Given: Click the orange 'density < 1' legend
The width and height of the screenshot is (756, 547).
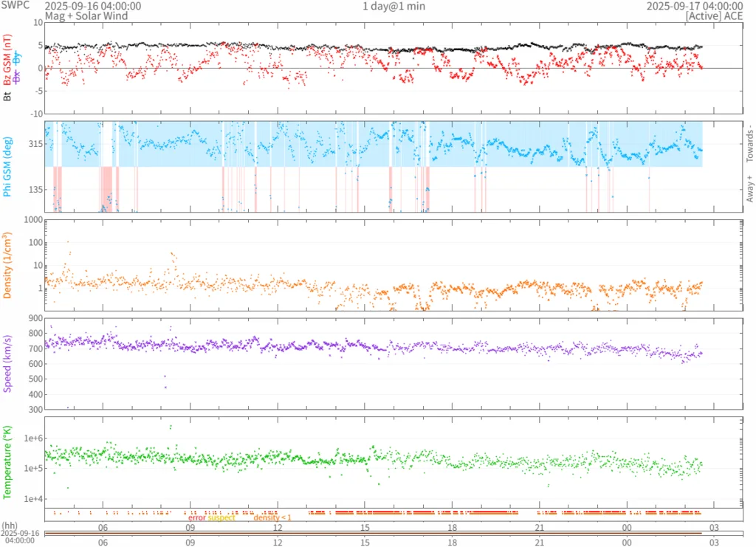Looking at the screenshot, I should (272, 517).
